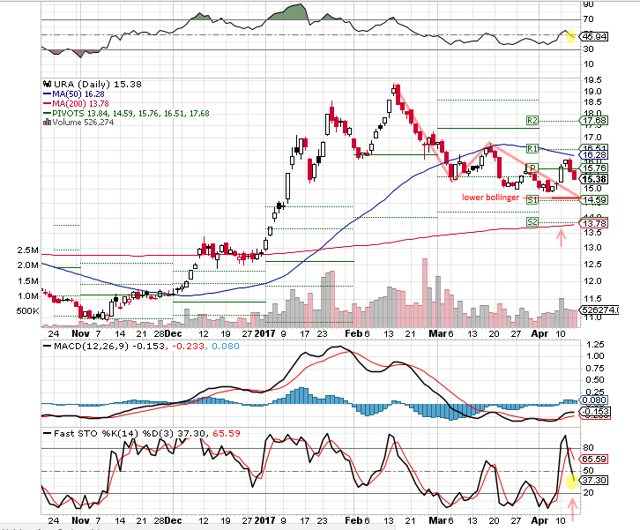Click the 13.0 price axis label

pyautogui.click(x=592, y=248)
